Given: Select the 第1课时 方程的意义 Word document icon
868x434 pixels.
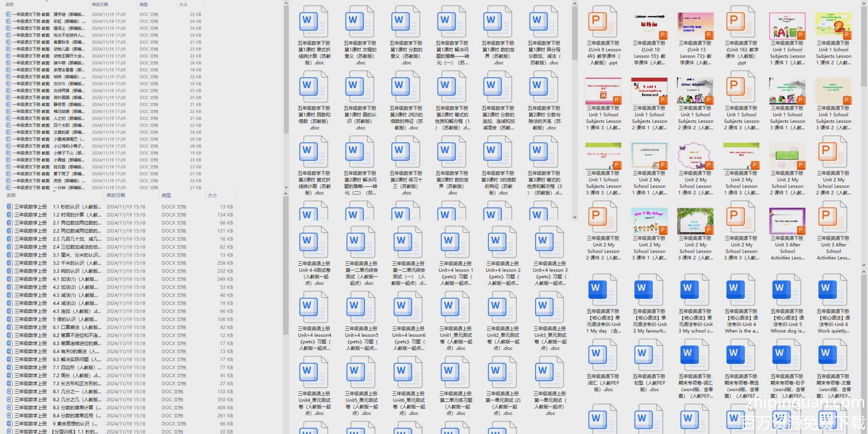Looking at the screenshot, I should tap(360, 22).
